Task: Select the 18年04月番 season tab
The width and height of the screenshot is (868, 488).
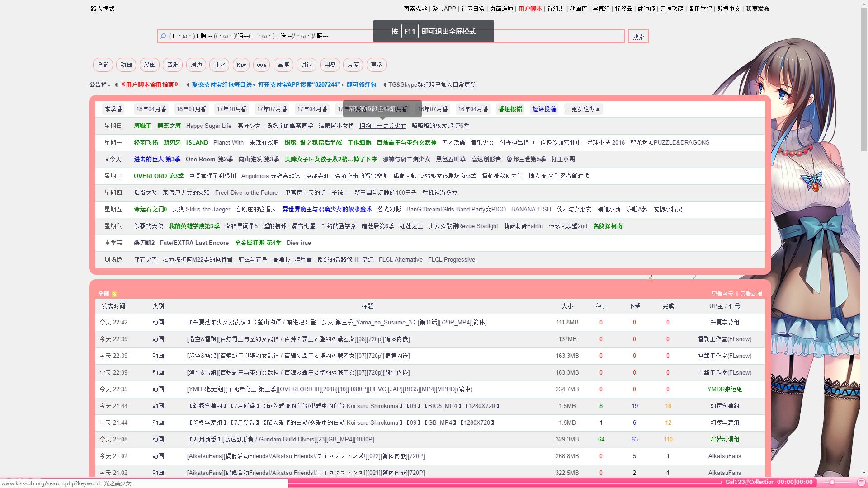Action: point(151,109)
